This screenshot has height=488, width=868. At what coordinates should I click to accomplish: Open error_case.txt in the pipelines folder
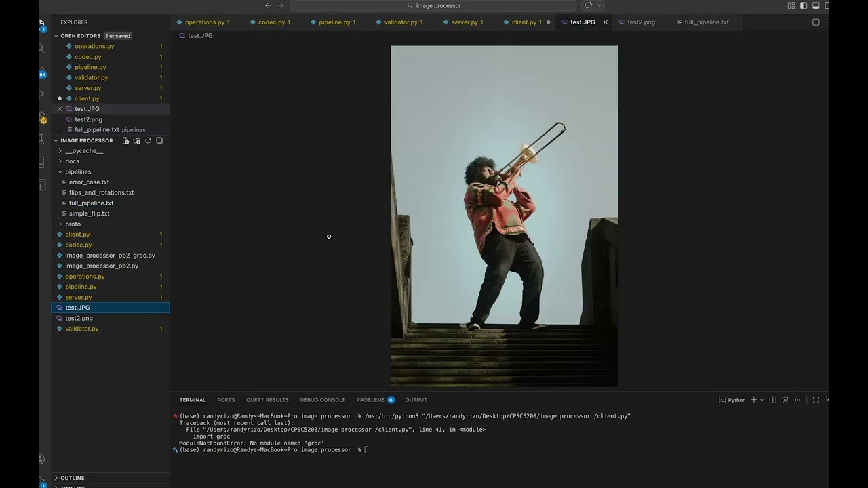(89, 182)
